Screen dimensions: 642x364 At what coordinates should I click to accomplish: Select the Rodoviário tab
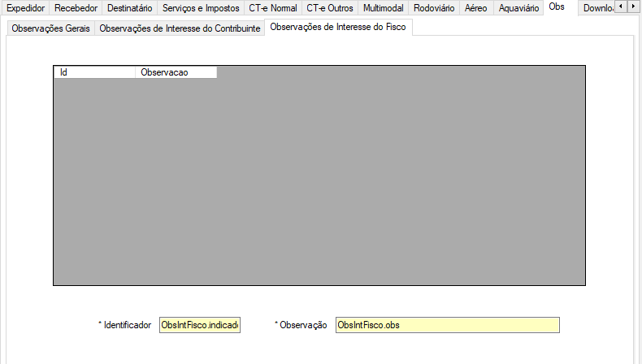(x=434, y=8)
